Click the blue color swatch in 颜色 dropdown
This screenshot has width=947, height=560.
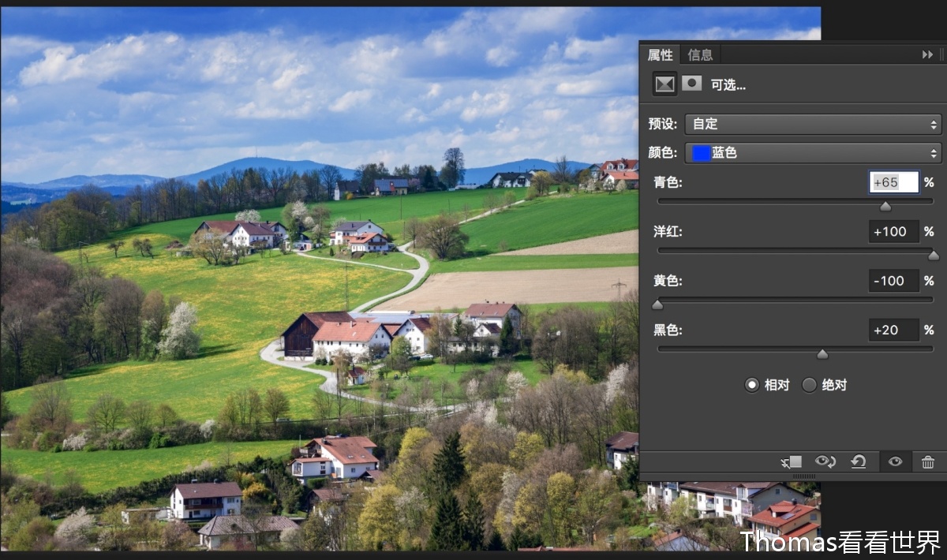coord(700,153)
